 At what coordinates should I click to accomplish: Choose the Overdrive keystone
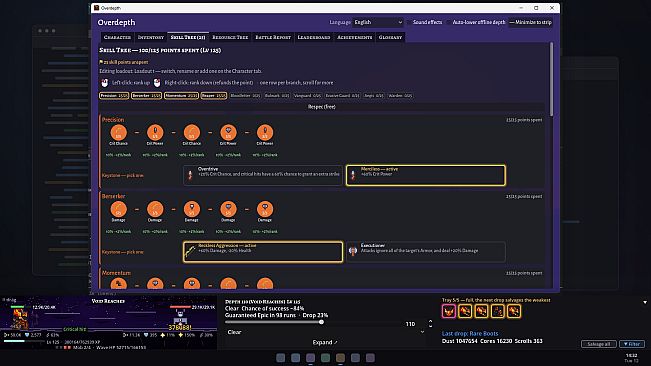tap(263, 175)
